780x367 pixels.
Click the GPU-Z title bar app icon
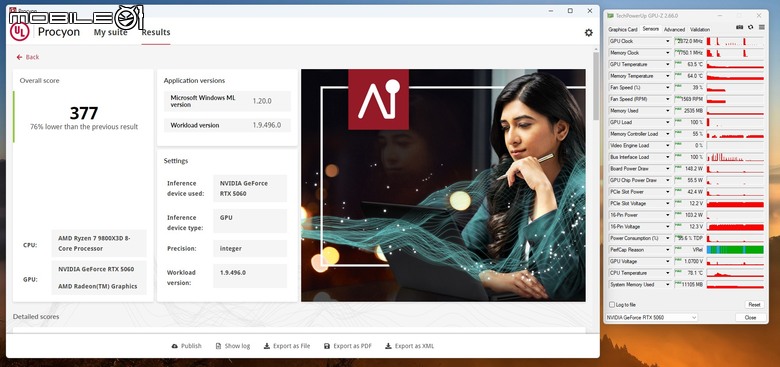click(610, 16)
